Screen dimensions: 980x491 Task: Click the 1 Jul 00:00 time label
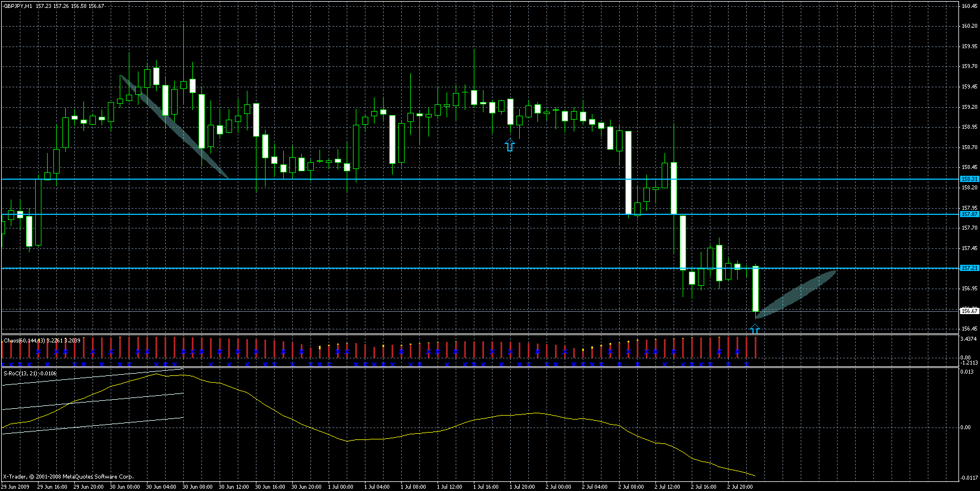(341, 487)
